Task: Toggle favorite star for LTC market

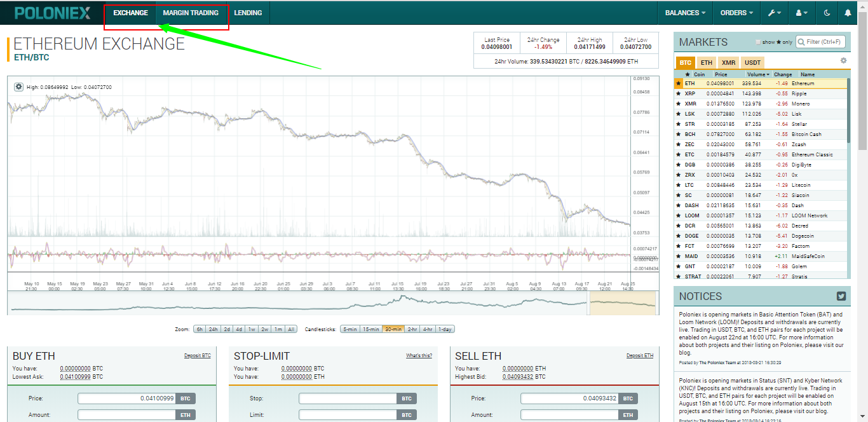Action: point(679,185)
